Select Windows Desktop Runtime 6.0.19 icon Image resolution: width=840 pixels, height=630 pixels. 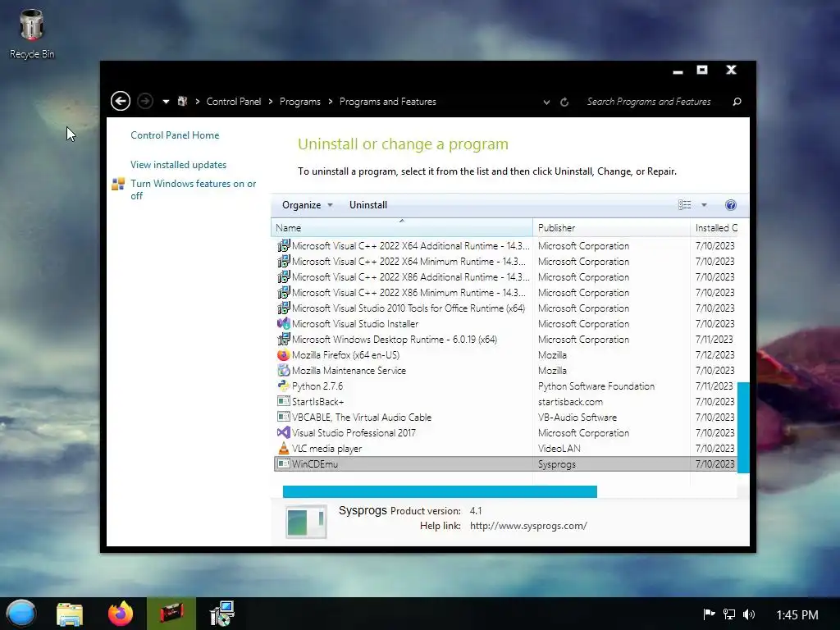(283, 339)
